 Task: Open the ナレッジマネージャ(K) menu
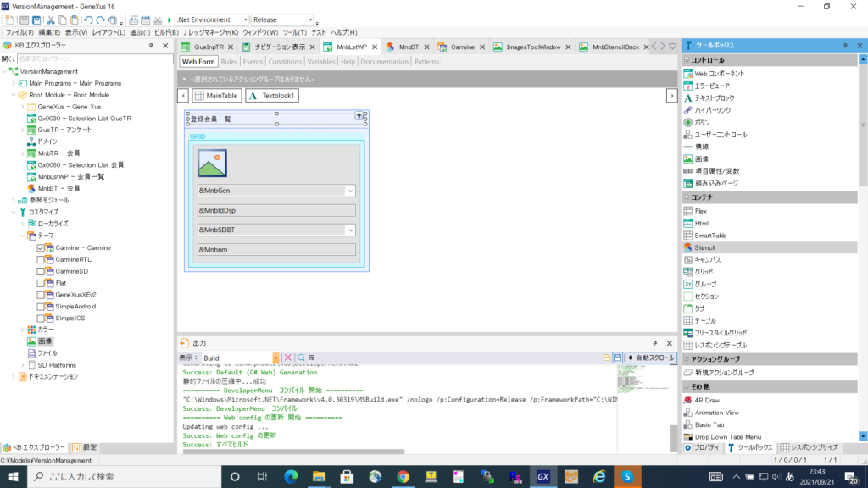(x=210, y=33)
